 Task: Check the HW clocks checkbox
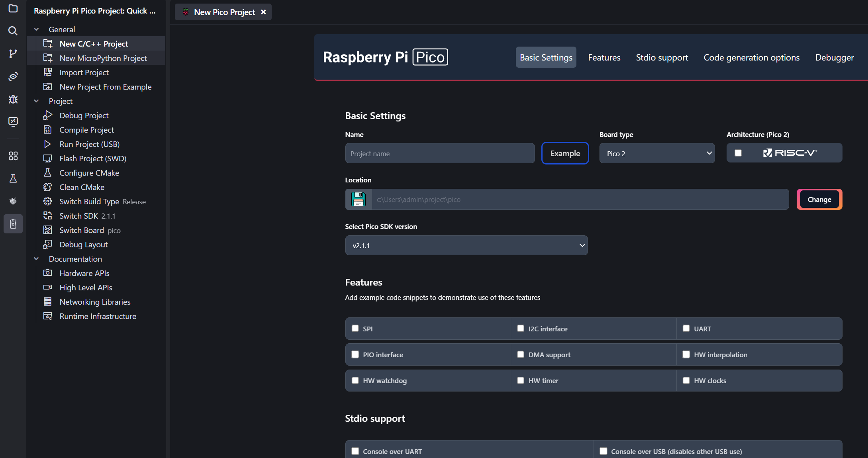(686, 380)
